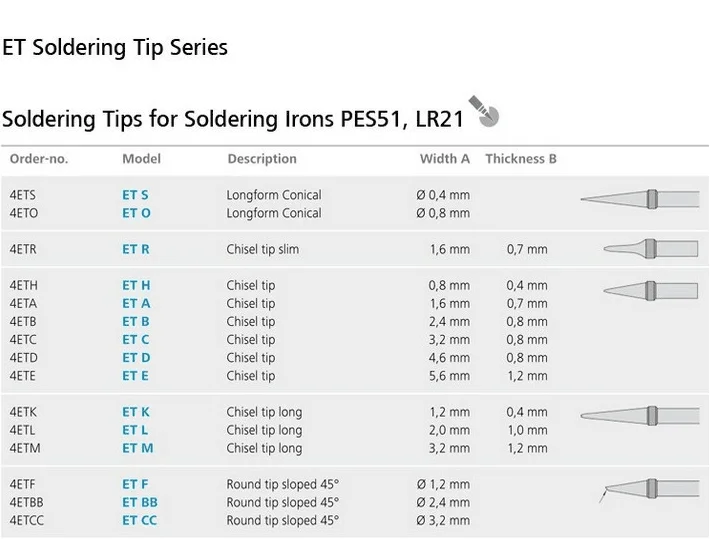Open the ET K model link
The width and height of the screenshot is (710, 539).
136,412
